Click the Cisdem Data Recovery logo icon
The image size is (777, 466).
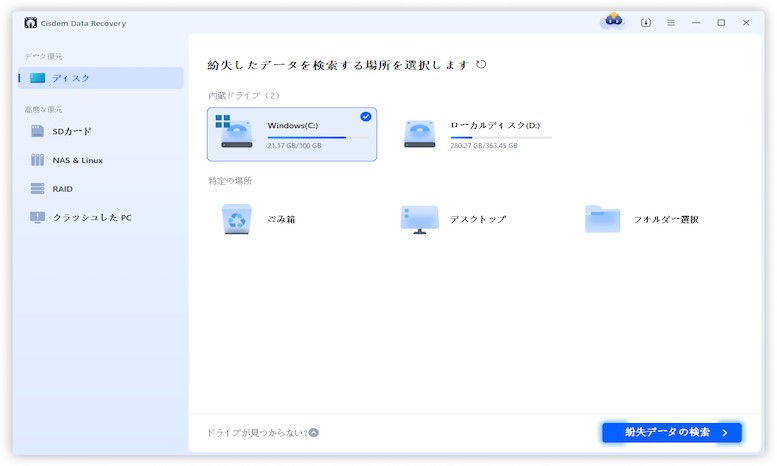[31, 23]
